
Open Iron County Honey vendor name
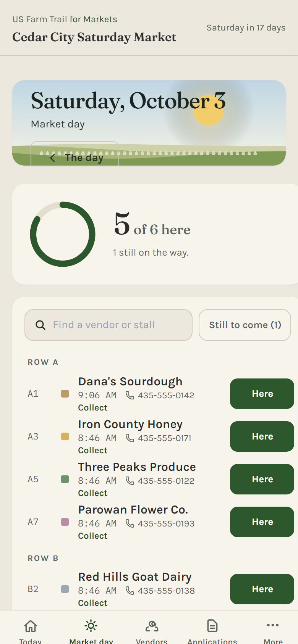(x=130, y=424)
